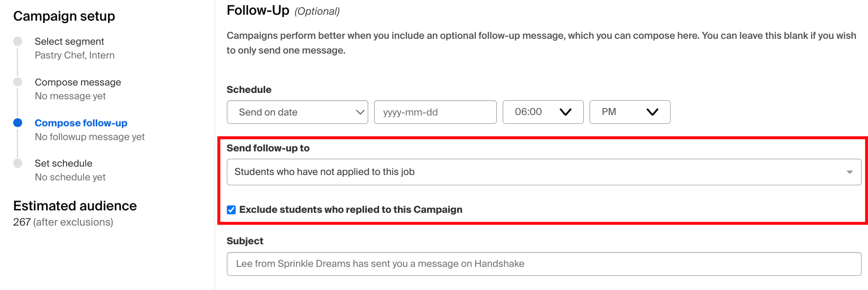Select the Compose follow-up step
The image size is (868, 290).
click(81, 123)
